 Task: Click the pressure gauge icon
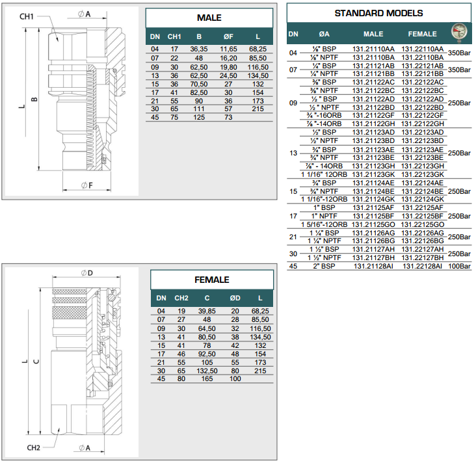[x=460, y=33]
